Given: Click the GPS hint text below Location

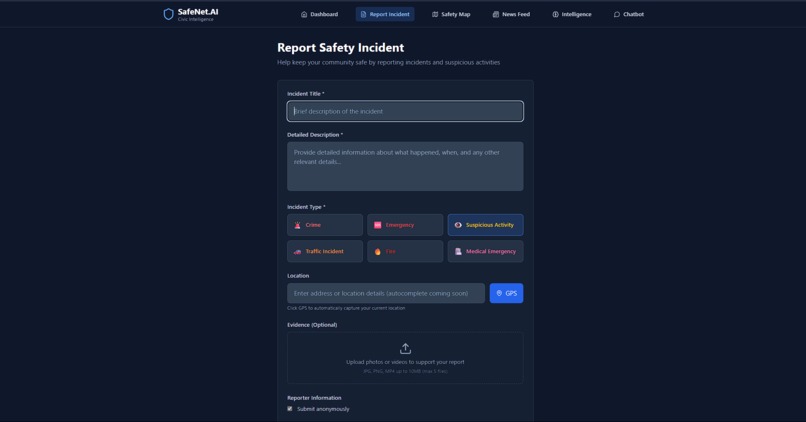Looking at the screenshot, I should coord(346,308).
